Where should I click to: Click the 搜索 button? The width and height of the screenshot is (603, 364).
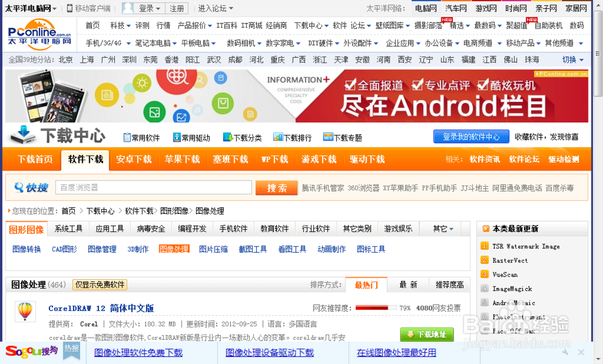[277, 187]
